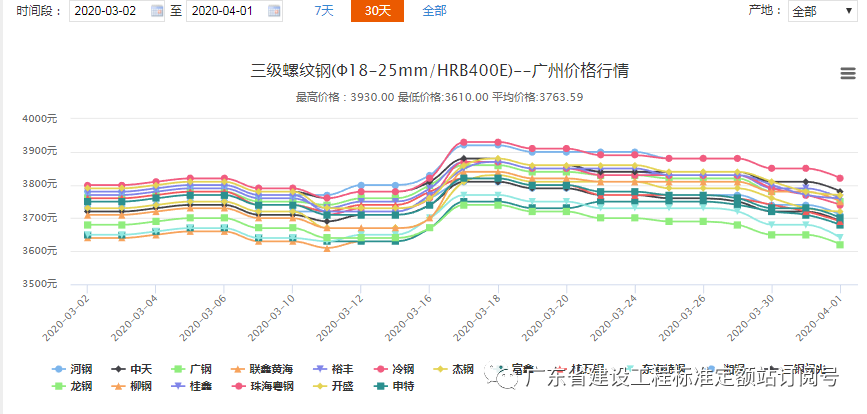
Task: Click the 3800元 y-axis label
Action: [x=39, y=184]
